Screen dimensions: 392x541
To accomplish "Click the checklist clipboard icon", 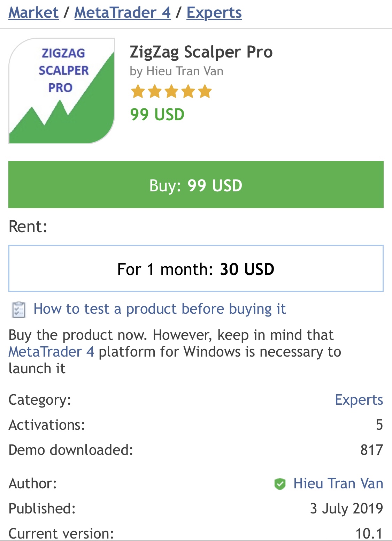I will tap(19, 310).
